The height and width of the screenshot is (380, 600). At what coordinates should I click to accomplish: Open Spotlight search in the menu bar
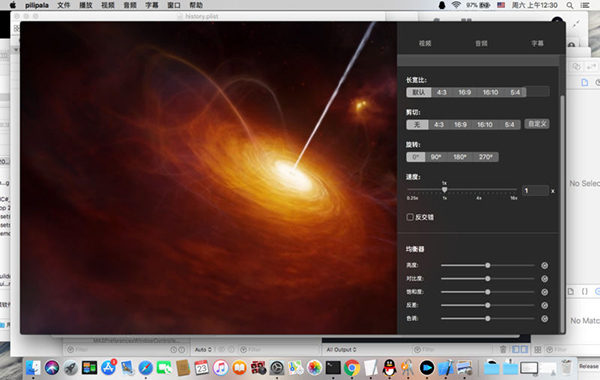coord(570,5)
